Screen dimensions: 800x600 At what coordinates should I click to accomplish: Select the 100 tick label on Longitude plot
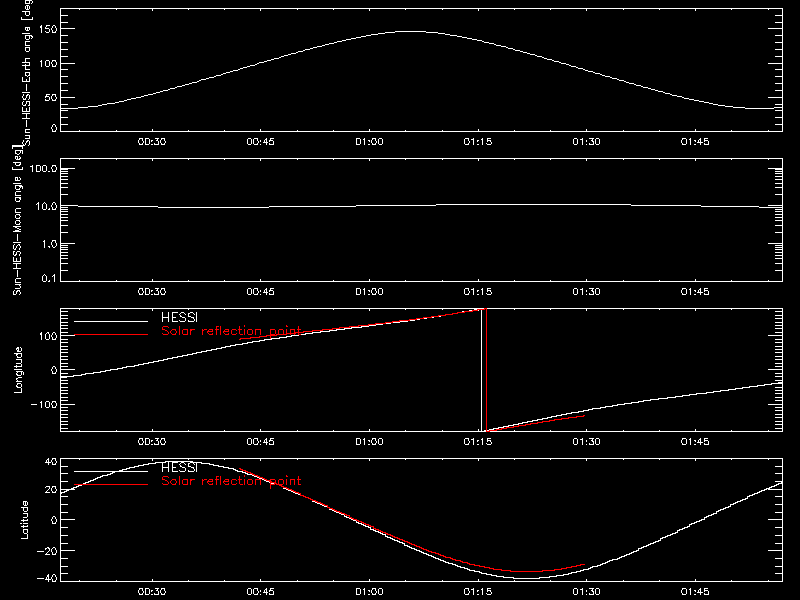pyautogui.click(x=48, y=336)
